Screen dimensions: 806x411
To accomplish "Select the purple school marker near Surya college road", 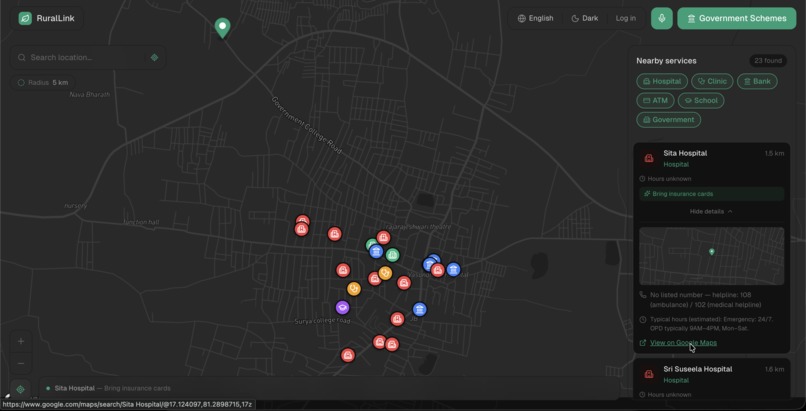I will pyautogui.click(x=342, y=308).
